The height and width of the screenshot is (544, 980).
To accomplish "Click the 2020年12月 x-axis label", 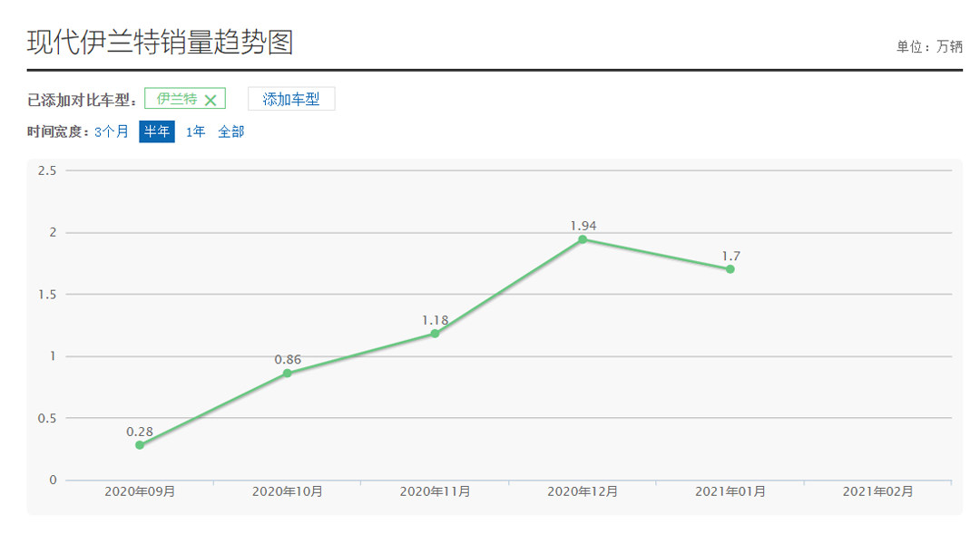I will click(583, 491).
